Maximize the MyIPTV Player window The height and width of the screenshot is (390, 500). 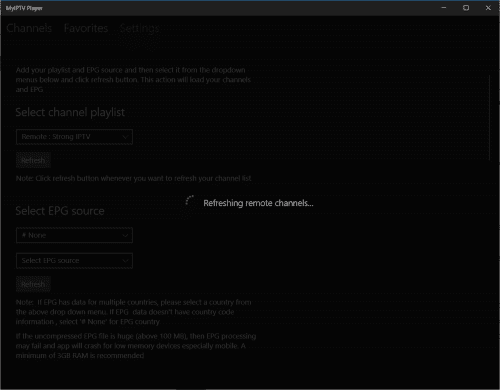pyautogui.click(x=466, y=8)
